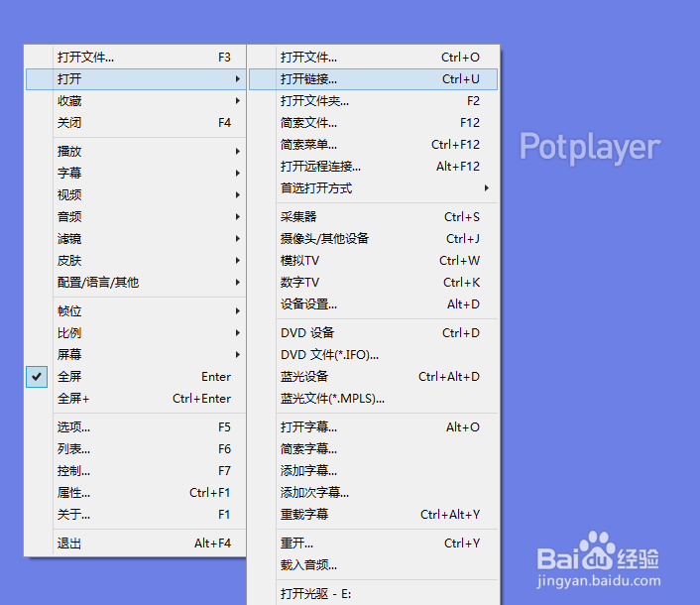The height and width of the screenshot is (605, 700).
Task: Select 重载字幕 Ctrl+Alt+Y entry
Action: pyautogui.click(x=373, y=515)
